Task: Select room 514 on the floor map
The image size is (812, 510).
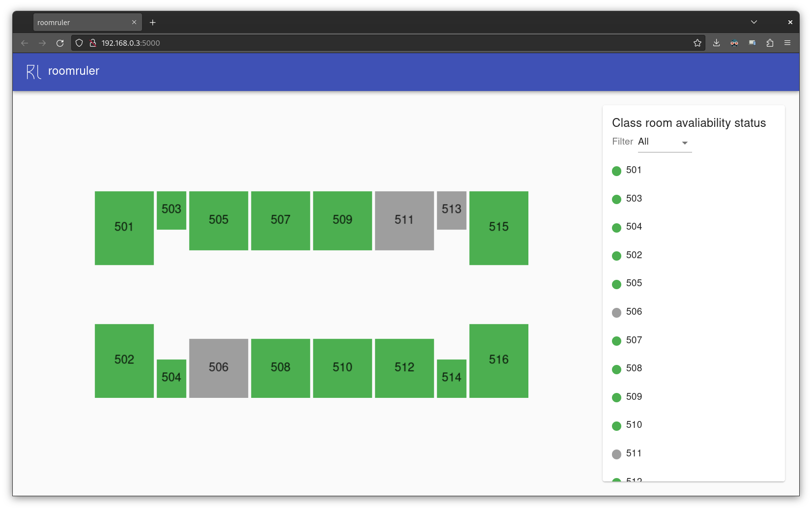Action: pyautogui.click(x=452, y=379)
